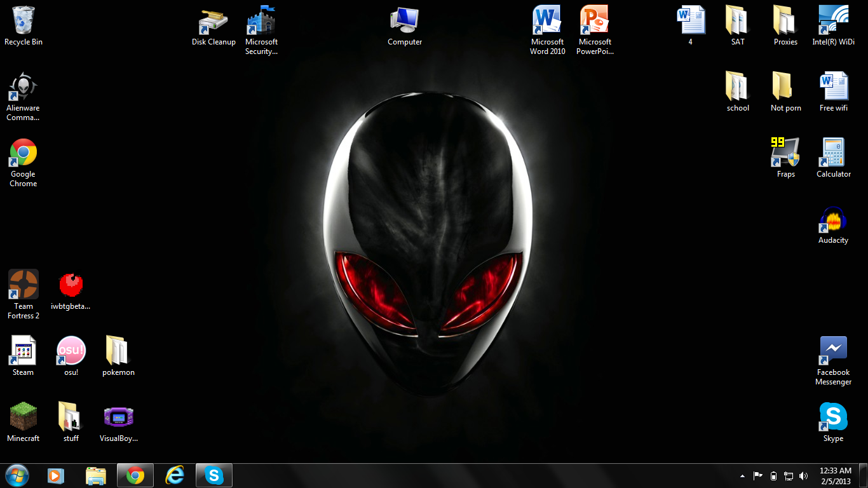Open the Windows Start menu
This screenshot has width=868, height=488.
pos(17,475)
